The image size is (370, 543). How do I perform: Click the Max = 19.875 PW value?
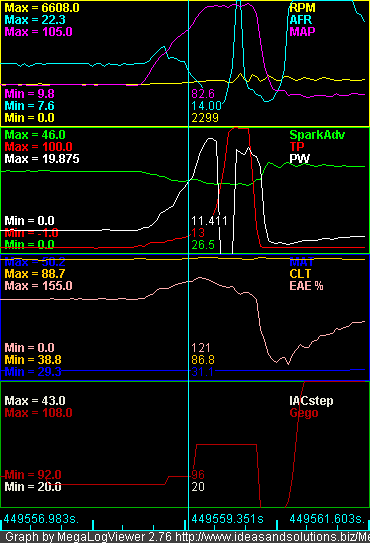(42, 159)
